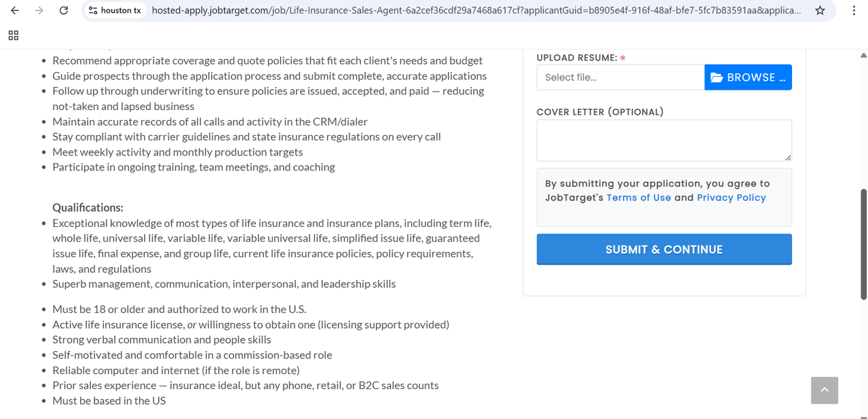868x419 pixels.
Task: Open the browser three-dot menu
Action: pyautogui.click(x=854, y=11)
